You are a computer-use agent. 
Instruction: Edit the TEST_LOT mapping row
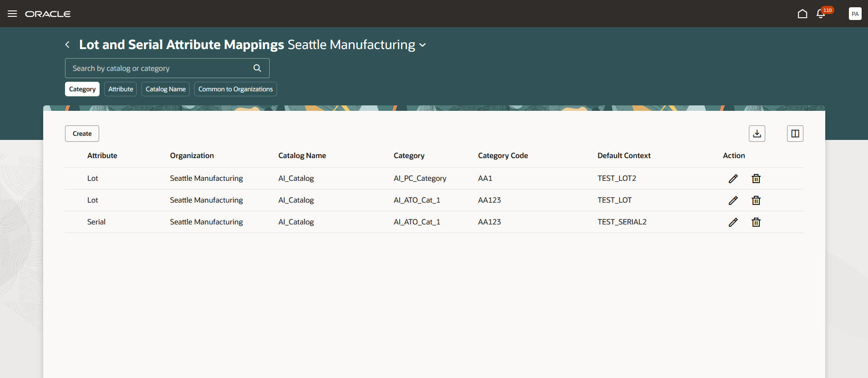click(733, 200)
